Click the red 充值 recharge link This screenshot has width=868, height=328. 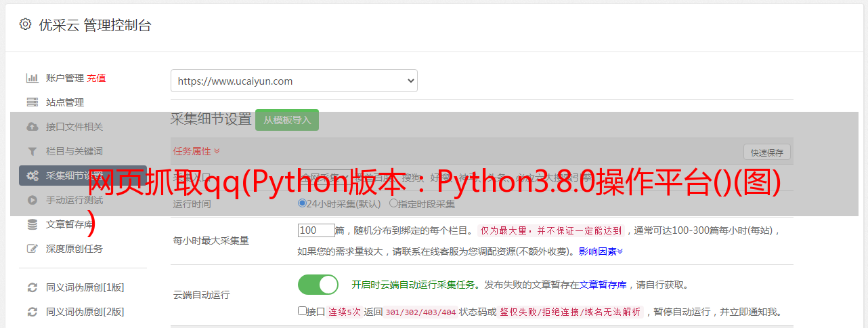point(96,78)
